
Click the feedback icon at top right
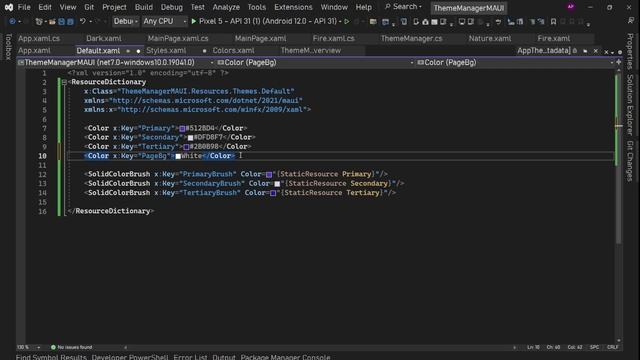631,20
